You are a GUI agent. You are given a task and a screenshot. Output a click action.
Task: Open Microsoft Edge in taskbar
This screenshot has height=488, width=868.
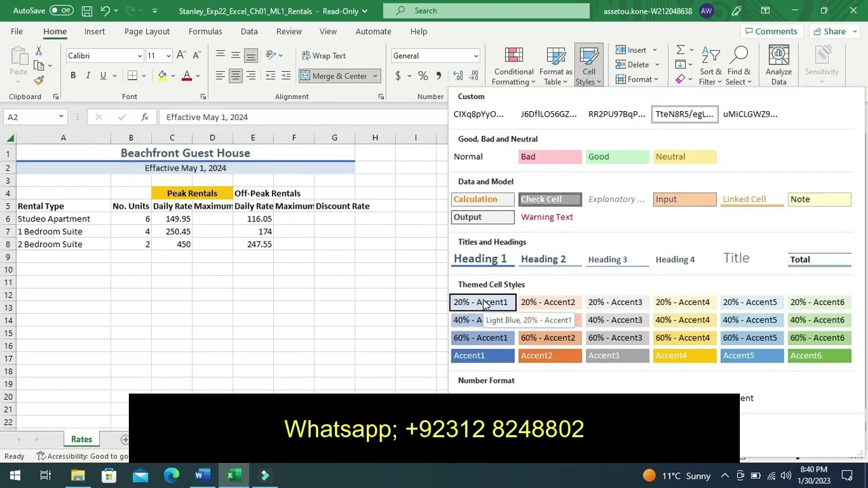(172, 475)
